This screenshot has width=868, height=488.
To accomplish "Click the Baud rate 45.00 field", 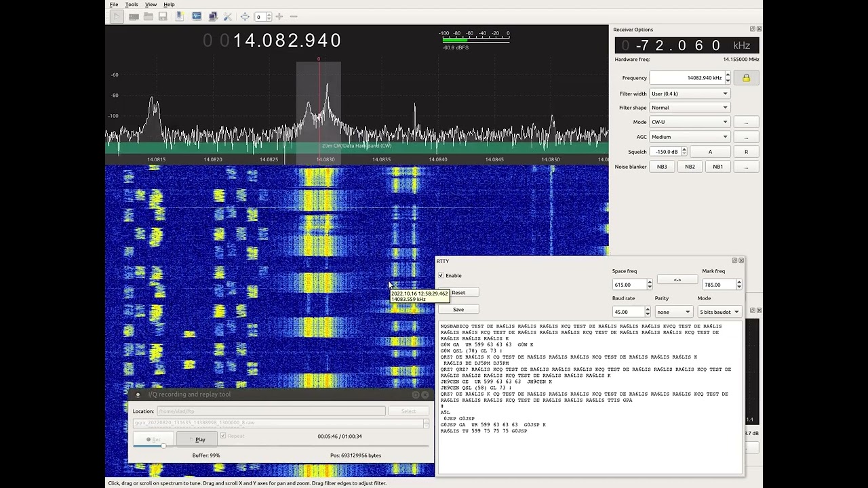I will [x=629, y=312].
